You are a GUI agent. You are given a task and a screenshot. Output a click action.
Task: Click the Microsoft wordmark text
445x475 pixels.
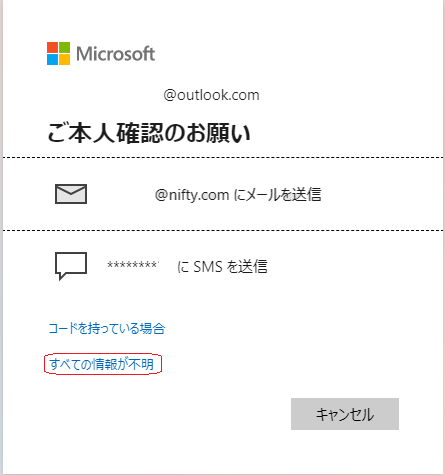(116, 54)
